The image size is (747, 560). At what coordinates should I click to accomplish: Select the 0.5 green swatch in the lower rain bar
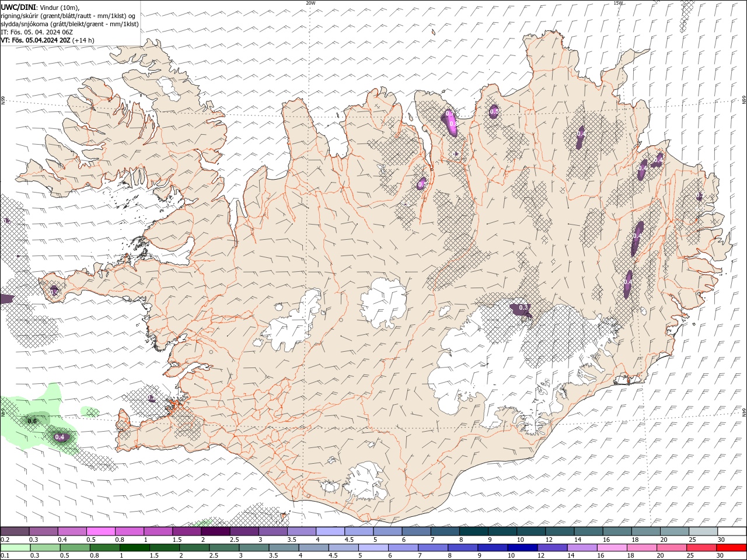pos(75,548)
